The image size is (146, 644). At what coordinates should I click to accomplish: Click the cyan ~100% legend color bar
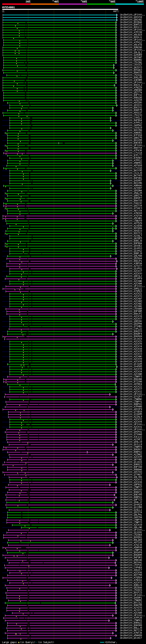130,4
